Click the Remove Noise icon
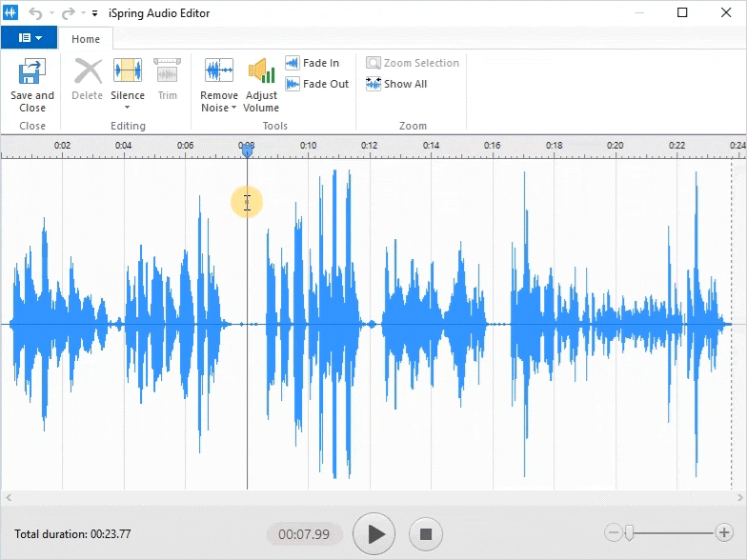 (x=219, y=72)
